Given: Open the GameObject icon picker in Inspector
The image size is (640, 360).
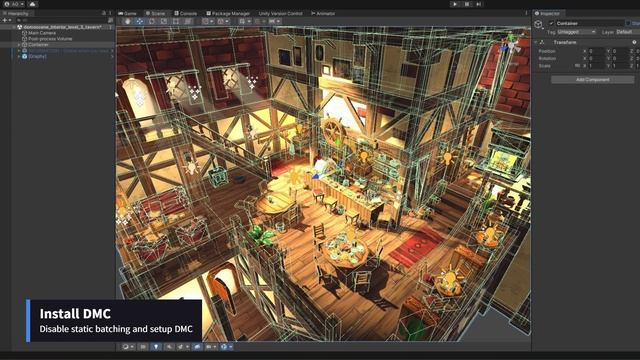Looking at the screenshot, I should [x=538, y=24].
